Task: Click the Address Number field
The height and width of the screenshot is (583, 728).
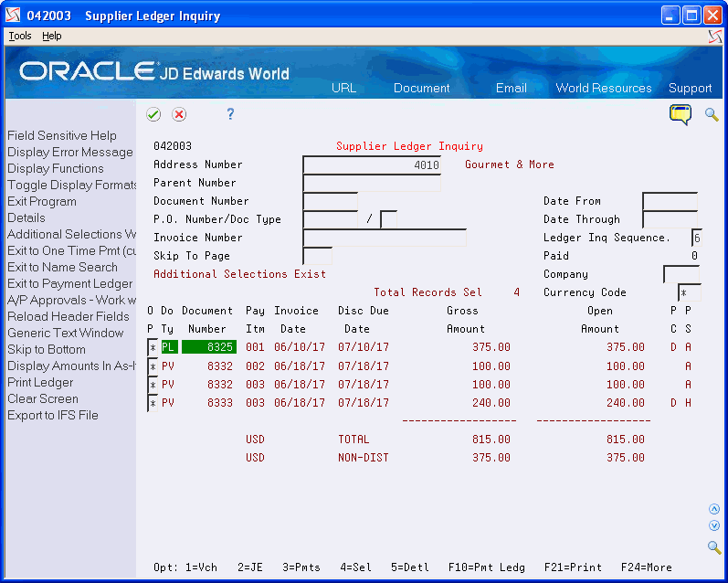Action: point(372,164)
